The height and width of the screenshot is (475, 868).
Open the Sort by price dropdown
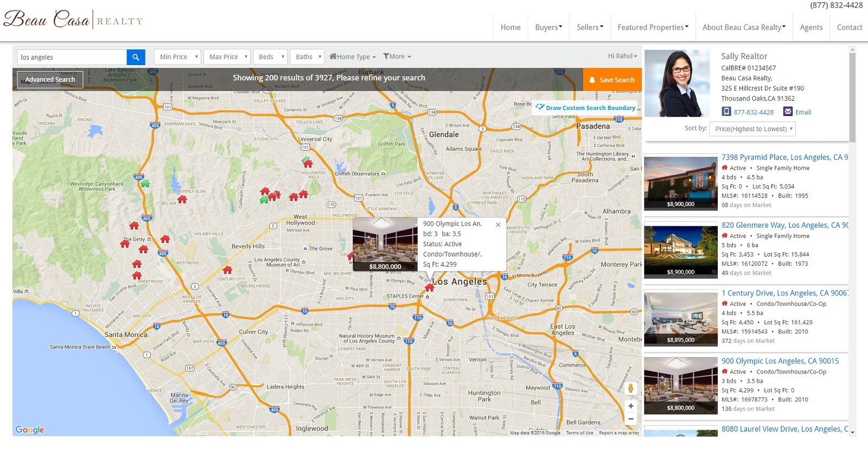coord(752,129)
